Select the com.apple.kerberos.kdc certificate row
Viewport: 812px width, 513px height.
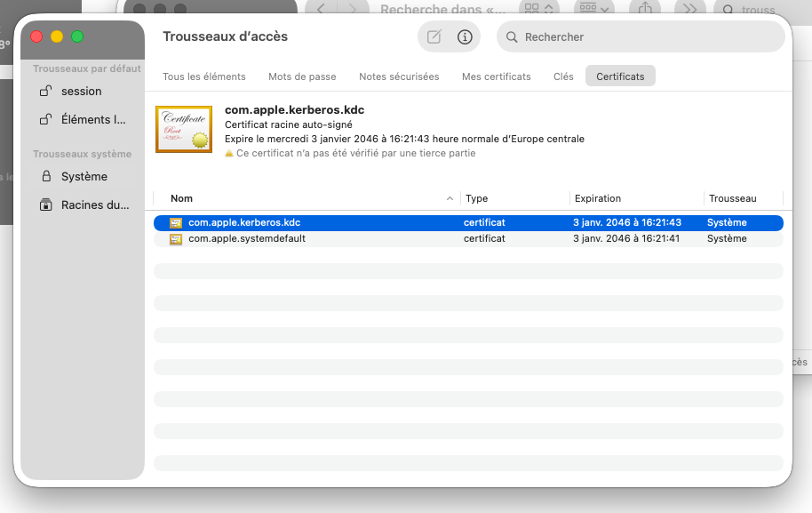pyautogui.click(x=355, y=222)
